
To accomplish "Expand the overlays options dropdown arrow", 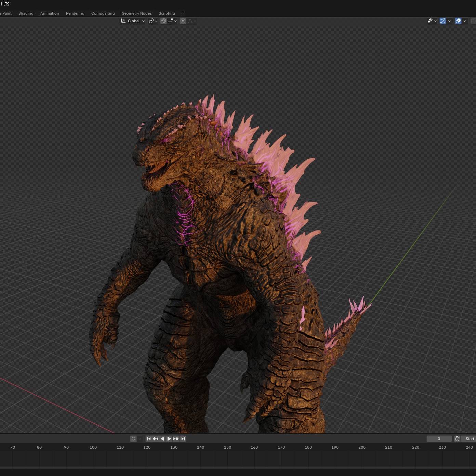I will click(x=465, y=21).
